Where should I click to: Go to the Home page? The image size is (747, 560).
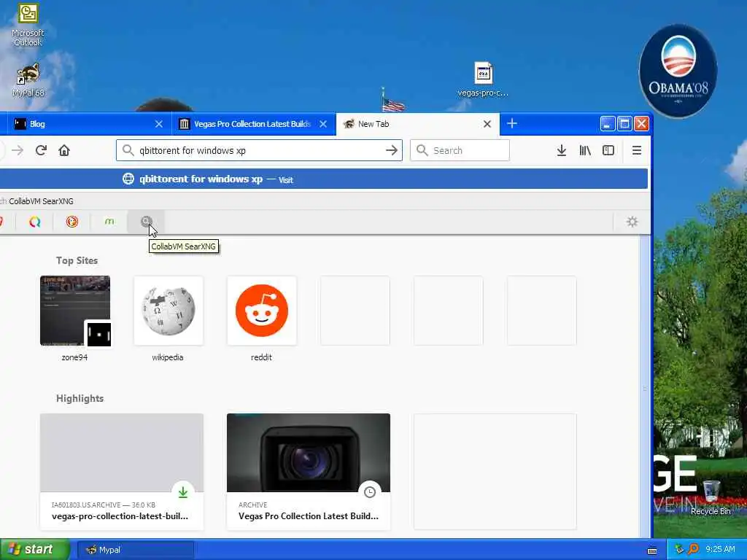coord(64,150)
